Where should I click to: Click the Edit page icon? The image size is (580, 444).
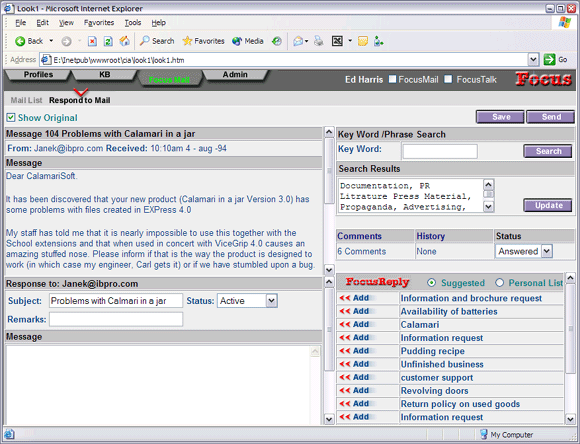coord(337,41)
